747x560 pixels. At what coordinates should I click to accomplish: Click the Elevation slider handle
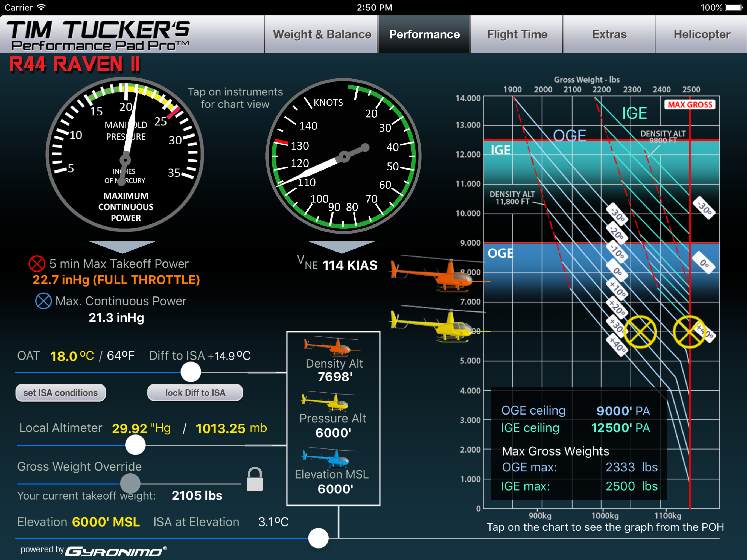coord(318,538)
